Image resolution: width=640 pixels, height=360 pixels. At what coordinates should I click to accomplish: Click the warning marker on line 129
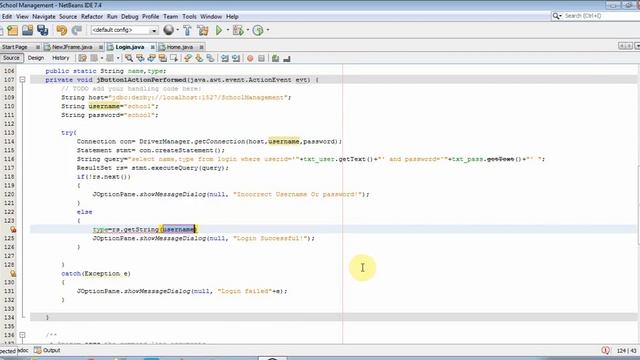point(13,273)
